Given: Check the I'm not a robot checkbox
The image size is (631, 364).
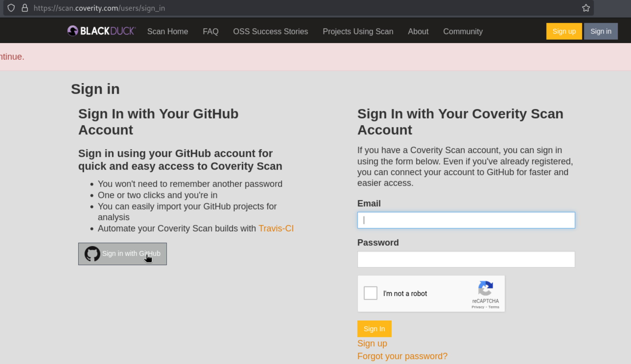Looking at the screenshot, I should [x=370, y=293].
